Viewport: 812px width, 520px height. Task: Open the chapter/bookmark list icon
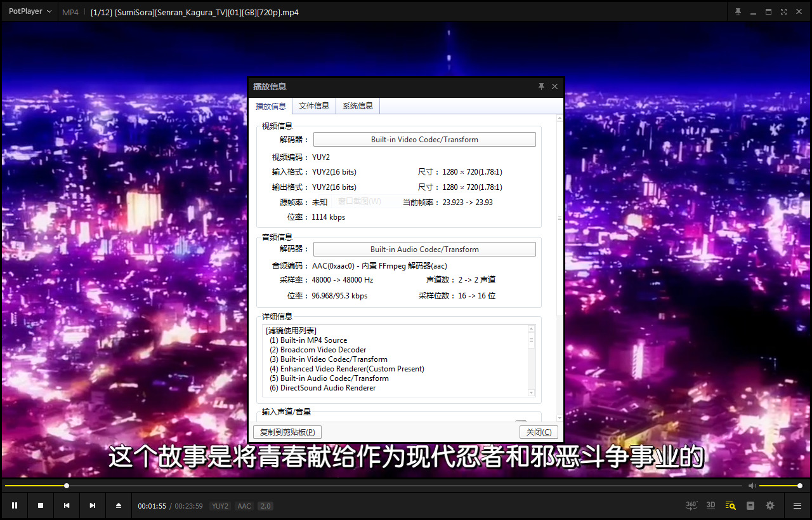click(750, 505)
